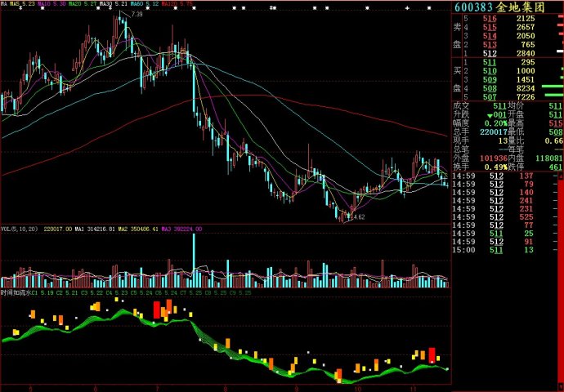Click the 幅度 value 0.20%
The image size is (564, 392).
click(x=495, y=123)
